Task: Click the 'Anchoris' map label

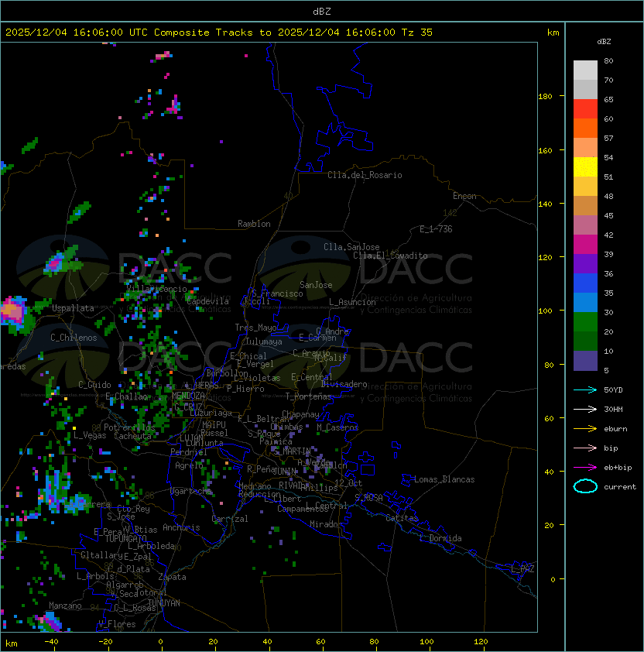Action: click(181, 527)
